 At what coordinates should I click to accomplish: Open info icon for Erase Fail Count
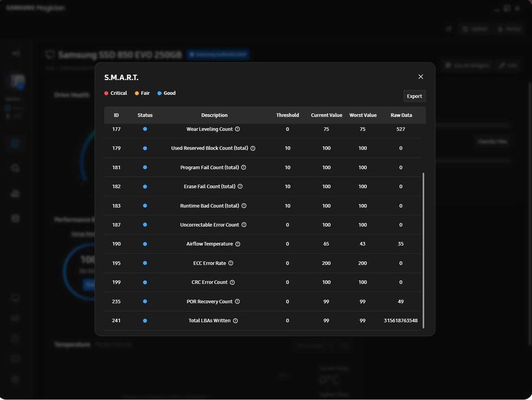tap(240, 187)
